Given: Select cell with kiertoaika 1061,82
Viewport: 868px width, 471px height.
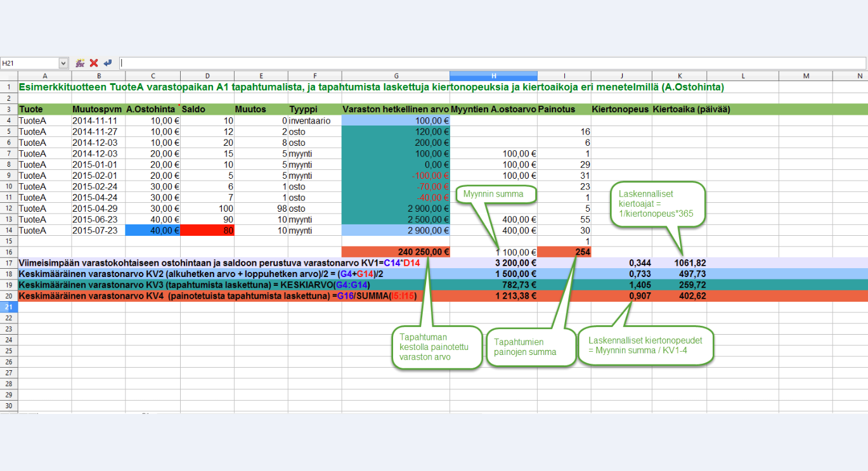Looking at the screenshot, I should pyautogui.click(x=679, y=262).
